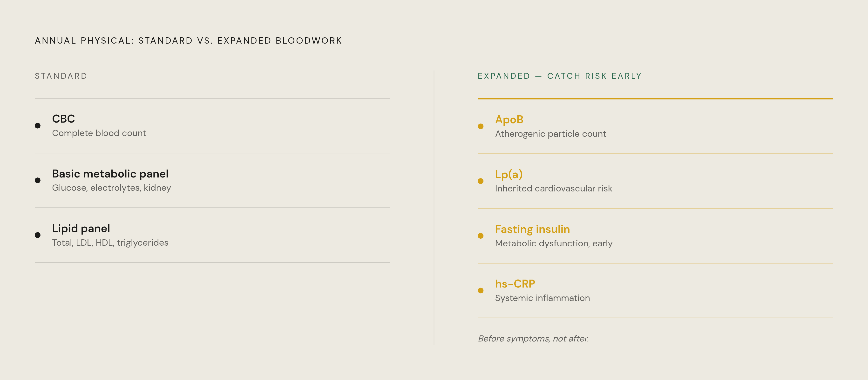Open the Lp(a) entry
Image resolution: width=868 pixels, height=380 pixels.
coord(509,174)
